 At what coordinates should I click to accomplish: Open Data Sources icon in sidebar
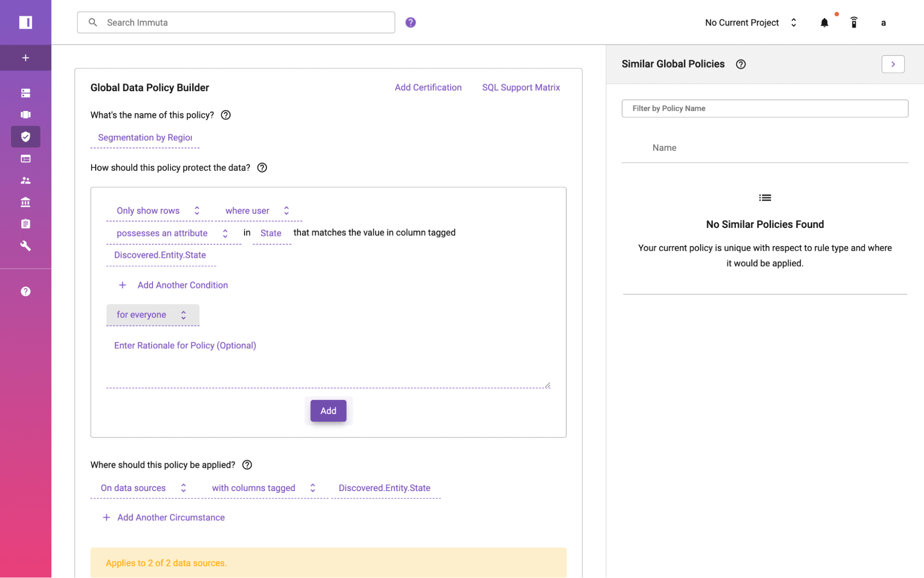coord(25,93)
